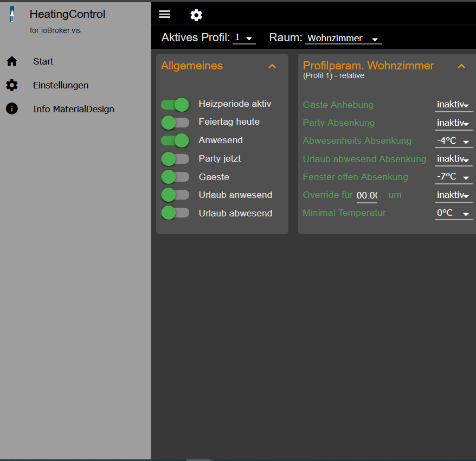Click the info icon beside Info MaterialDesign
Screen dimensions: 476x461
pyautogui.click(x=12, y=109)
